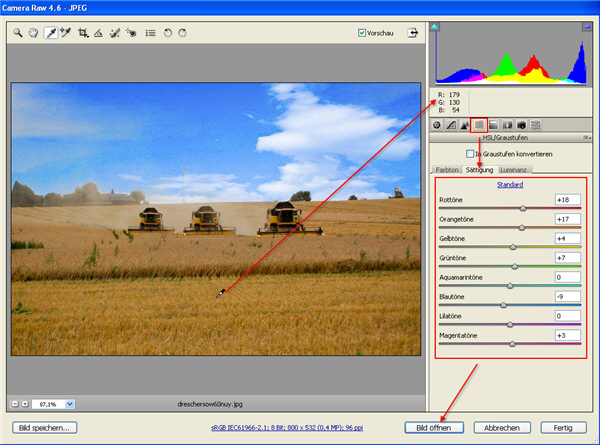Open the HSL/Graustufen panel options menu
The height and width of the screenshot is (445, 600).
585,137
